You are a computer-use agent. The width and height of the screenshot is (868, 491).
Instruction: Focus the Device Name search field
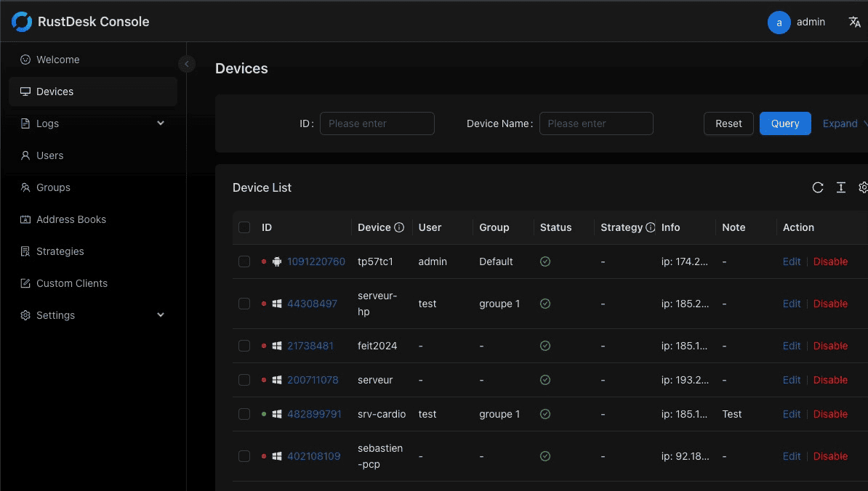pyautogui.click(x=596, y=123)
